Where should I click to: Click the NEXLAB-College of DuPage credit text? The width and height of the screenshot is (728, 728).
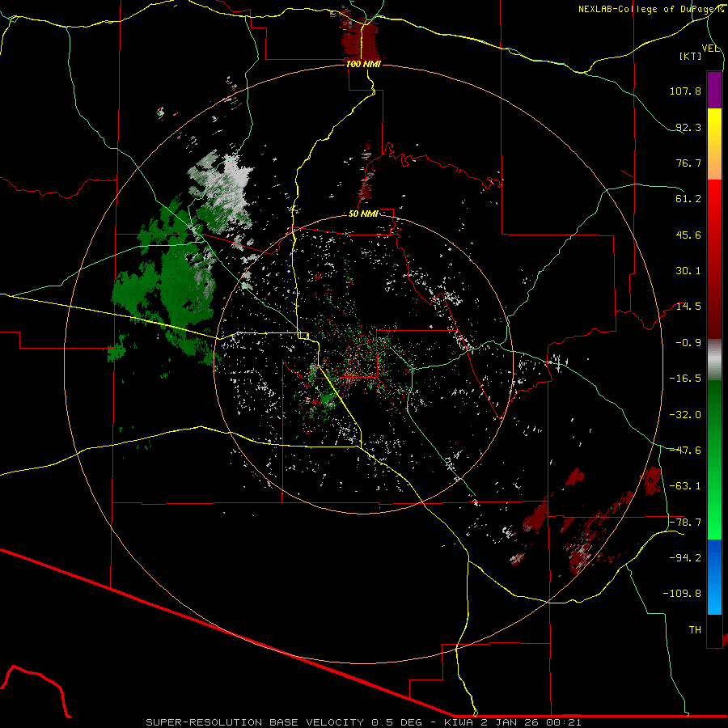[x=651, y=9]
